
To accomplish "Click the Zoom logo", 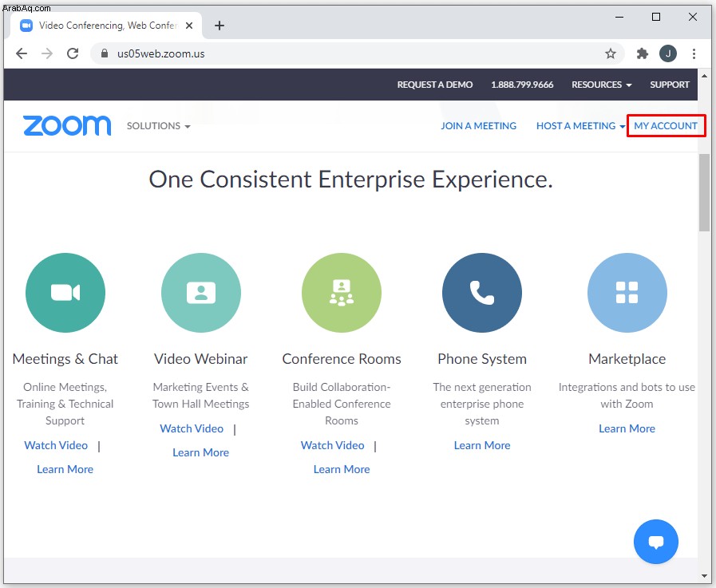I will point(67,125).
